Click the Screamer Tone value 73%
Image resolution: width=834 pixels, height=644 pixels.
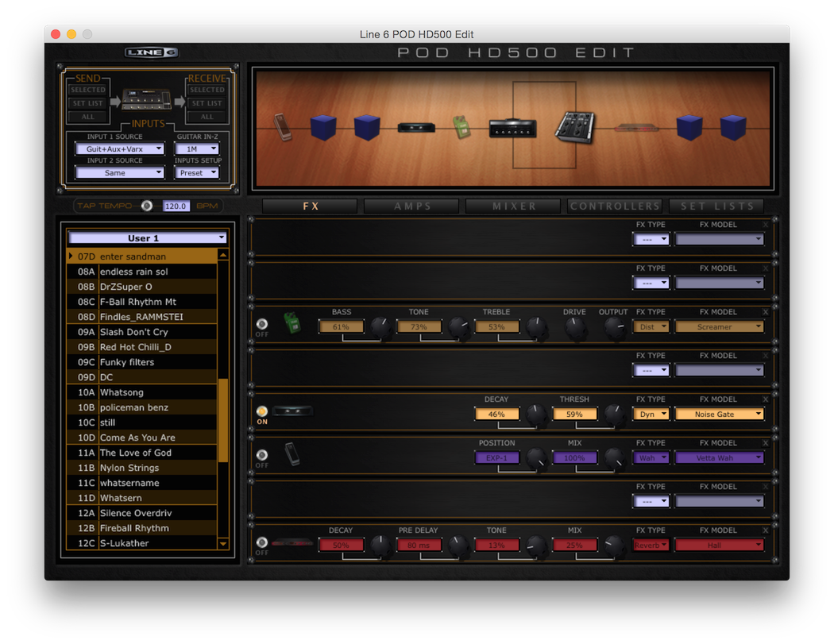419,326
